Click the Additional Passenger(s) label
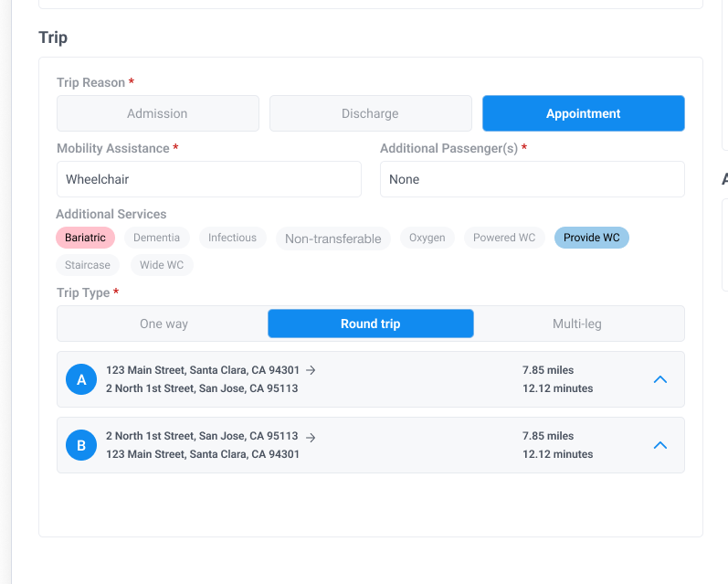 click(x=449, y=148)
